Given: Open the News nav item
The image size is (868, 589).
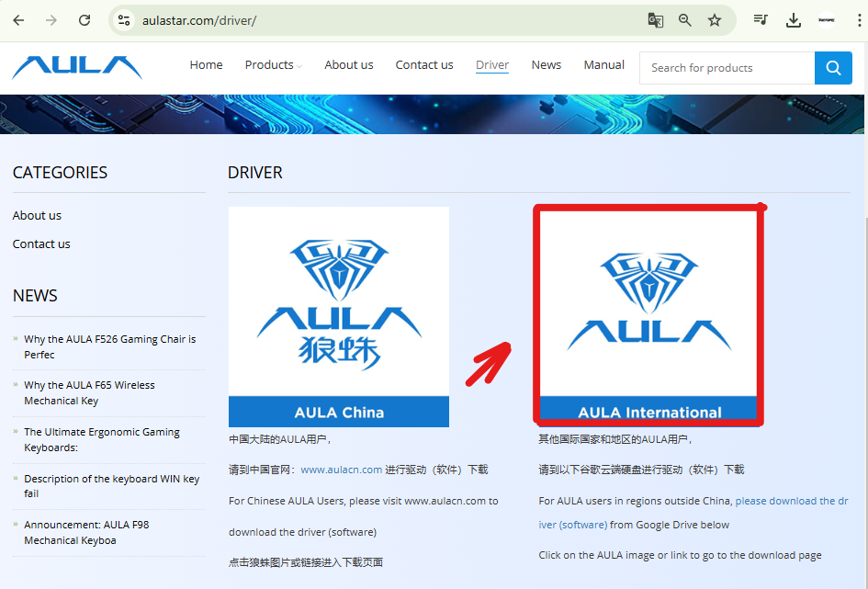Looking at the screenshot, I should [x=547, y=64].
